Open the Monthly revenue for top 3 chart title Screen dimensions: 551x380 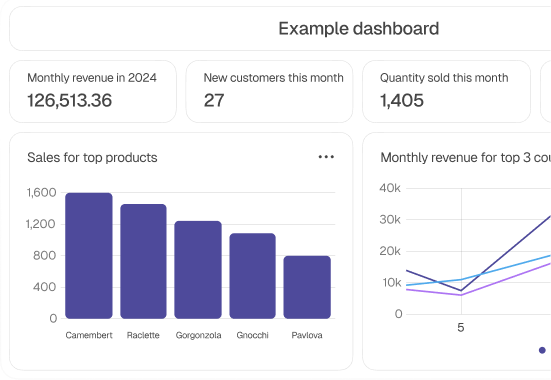(465, 157)
